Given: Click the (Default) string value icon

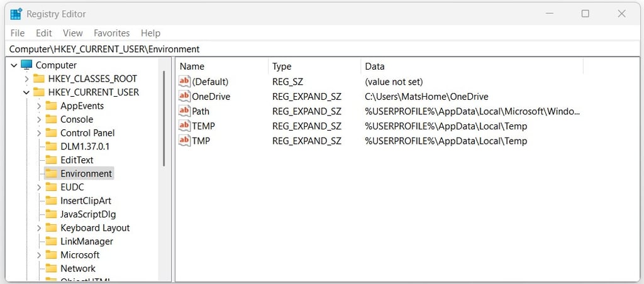Looking at the screenshot, I should point(185,82).
